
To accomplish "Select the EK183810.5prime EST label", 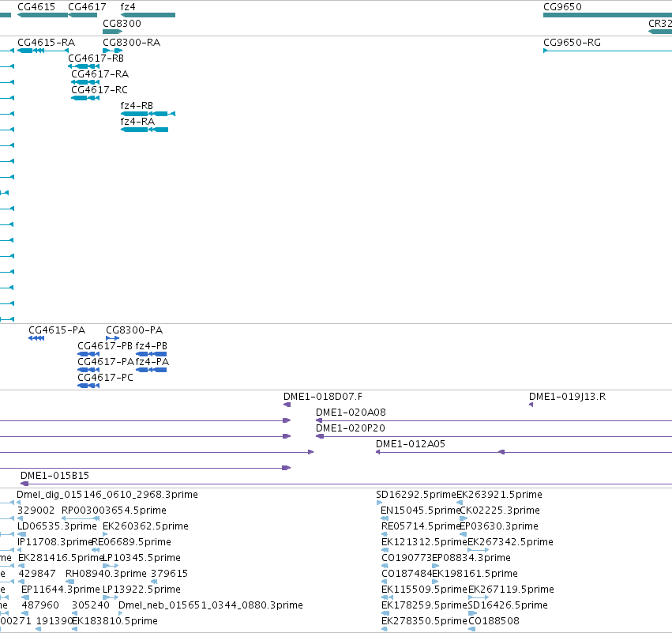I will click(115, 621).
